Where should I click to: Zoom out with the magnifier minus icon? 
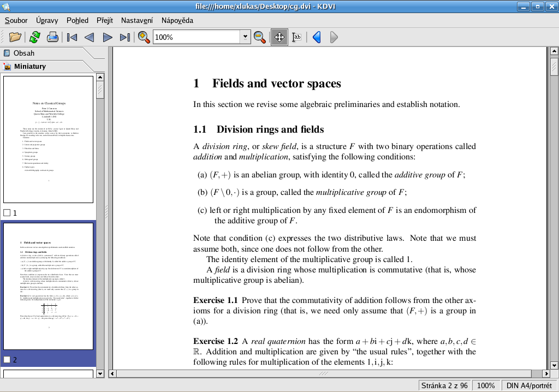(259, 37)
